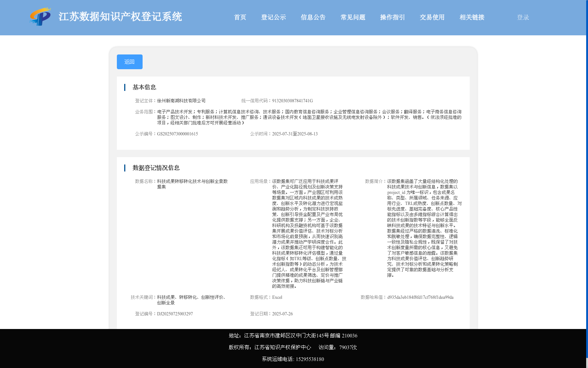Select publicity number GS2025073000001615

[x=178, y=134]
